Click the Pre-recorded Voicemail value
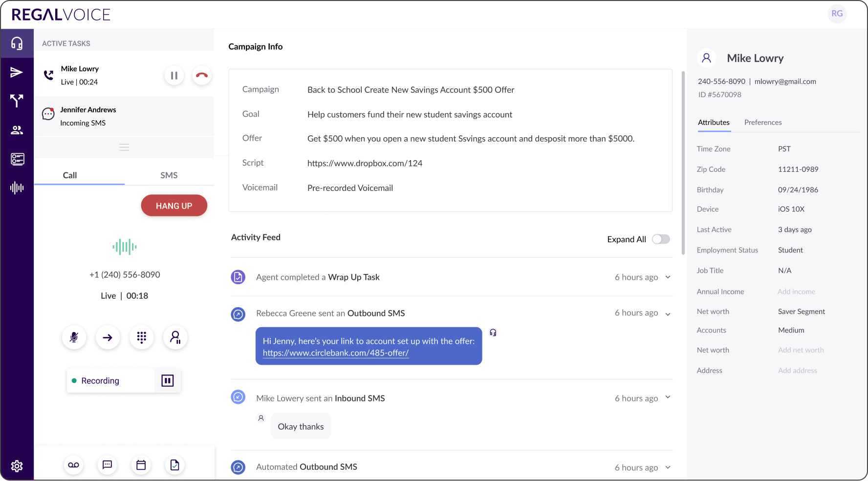The height and width of the screenshot is (481, 868). (350, 188)
